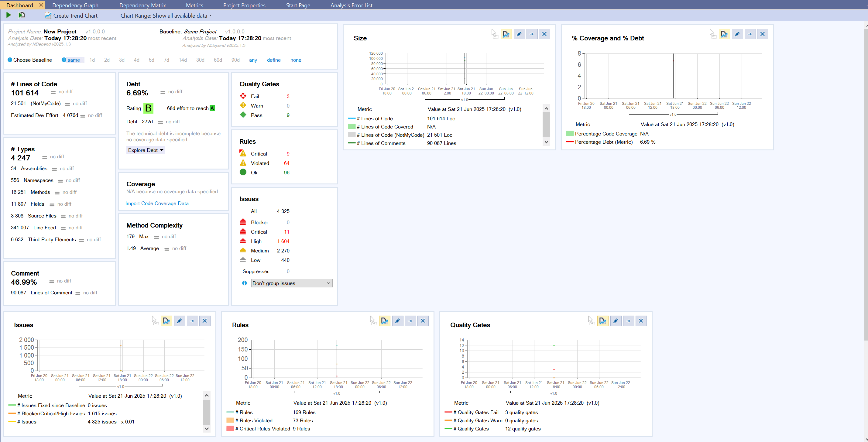The width and height of the screenshot is (868, 442).
Task: Click the green Run Analysis play icon
Action: tap(9, 15)
